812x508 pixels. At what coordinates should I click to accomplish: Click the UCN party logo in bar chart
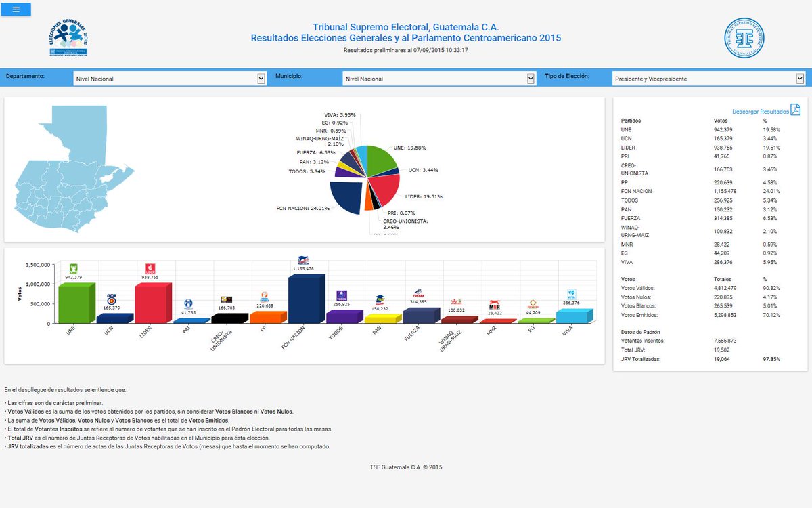pos(112,298)
